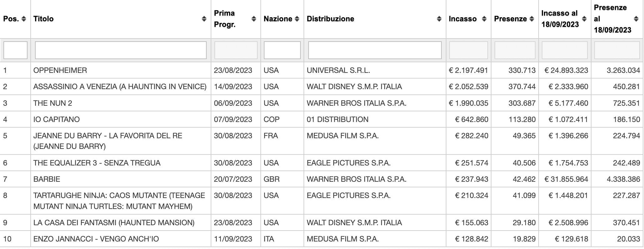Sort by Incasso al 18/09/2023 arrows
This screenshot has height=249, width=644.
[584, 19]
